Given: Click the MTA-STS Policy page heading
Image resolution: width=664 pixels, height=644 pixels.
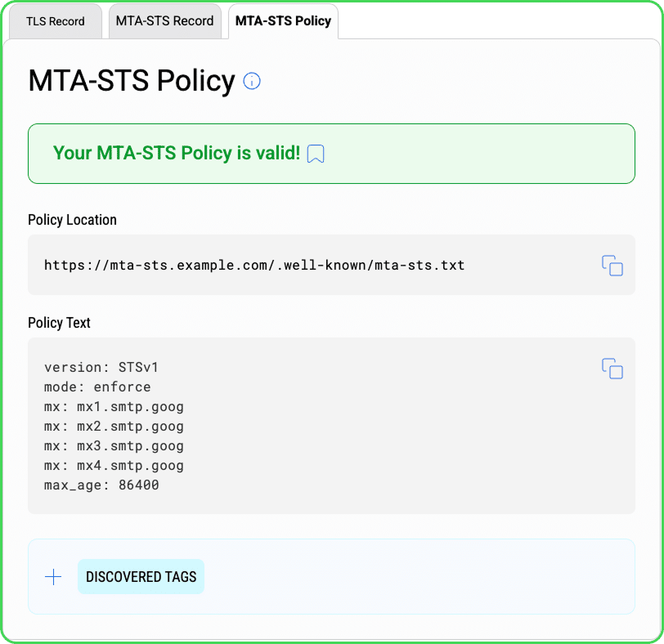Looking at the screenshot, I should pos(131,81).
